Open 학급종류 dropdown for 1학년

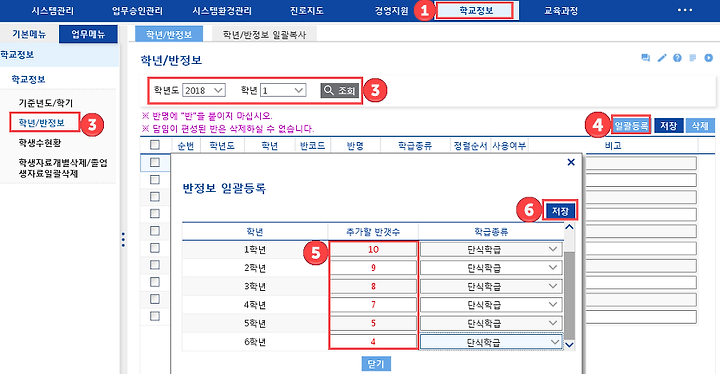click(491, 249)
